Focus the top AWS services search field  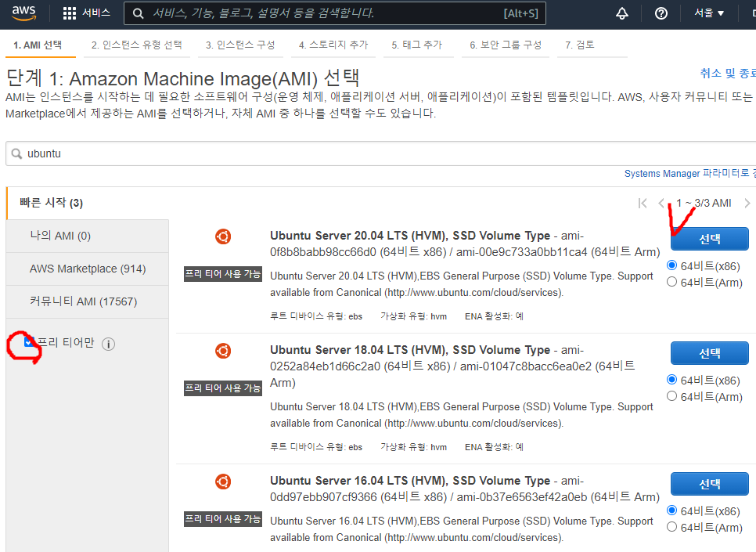pyautogui.click(x=335, y=13)
